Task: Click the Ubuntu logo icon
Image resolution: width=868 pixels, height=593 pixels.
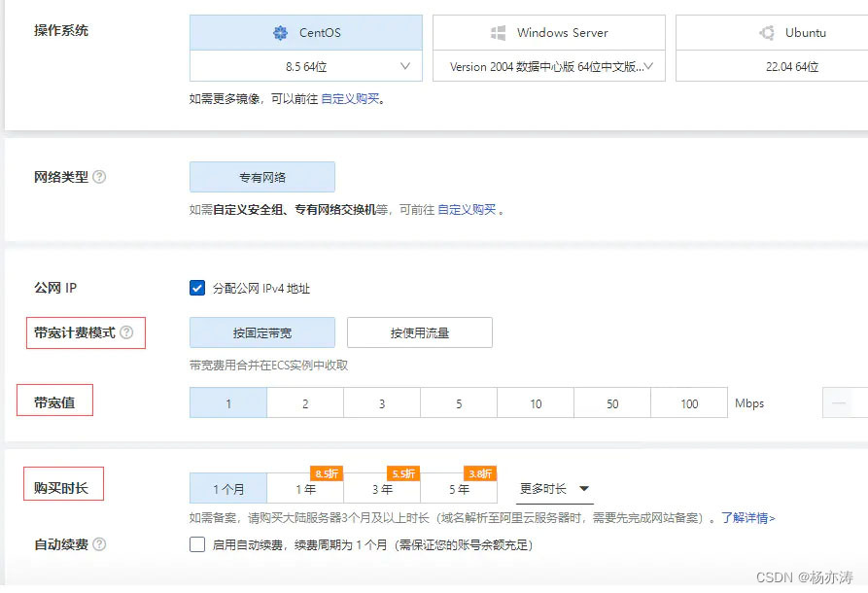Action: point(767,33)
